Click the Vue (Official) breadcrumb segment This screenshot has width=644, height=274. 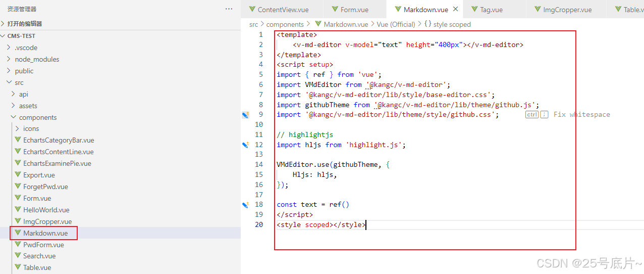(x=396, y=24)
